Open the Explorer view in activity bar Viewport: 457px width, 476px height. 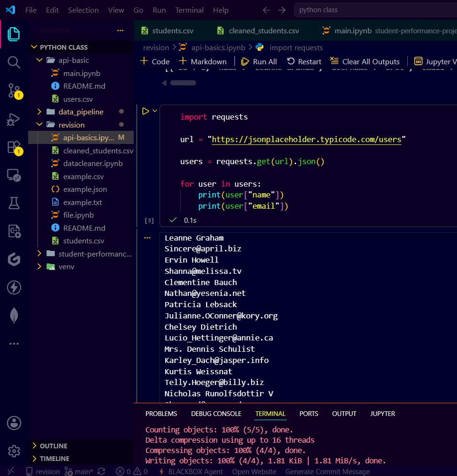[x=14, y=34]
